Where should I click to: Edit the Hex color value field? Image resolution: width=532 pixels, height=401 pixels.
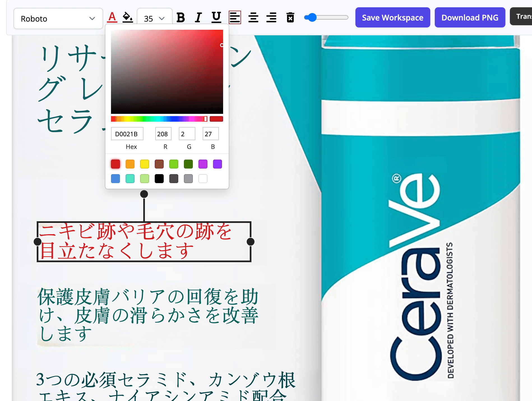click(x=127, y=134)
